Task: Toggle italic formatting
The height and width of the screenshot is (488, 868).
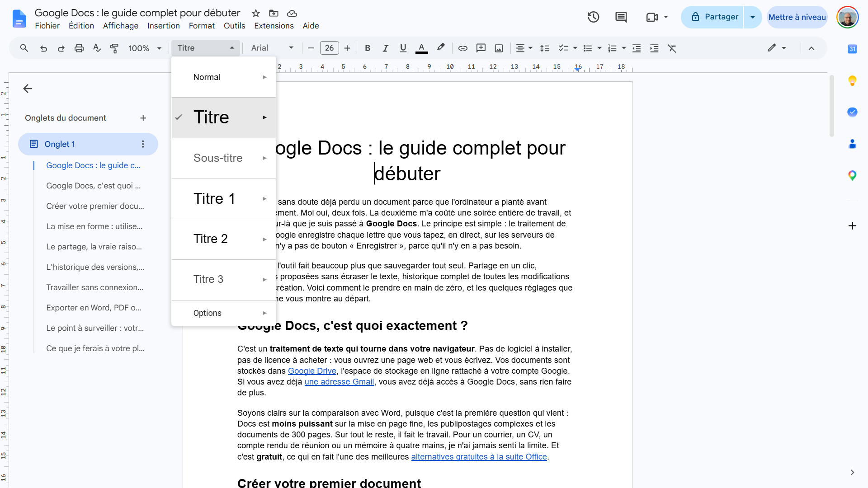Action: 385,48
